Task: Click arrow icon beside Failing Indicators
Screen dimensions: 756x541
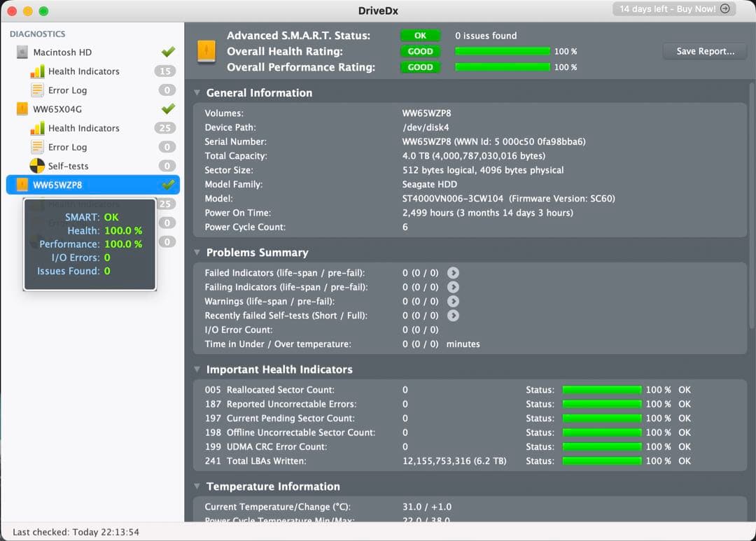Action: [x=453, y=287]
